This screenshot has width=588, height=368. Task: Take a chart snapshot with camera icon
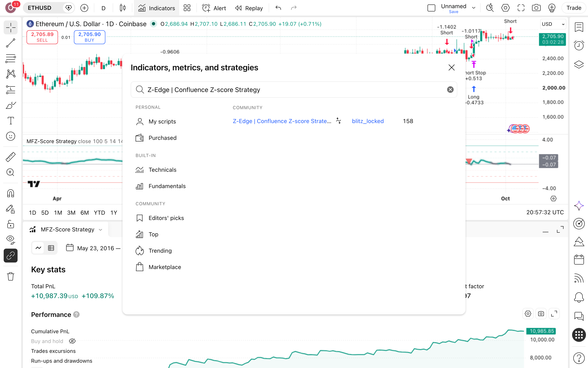536,8
